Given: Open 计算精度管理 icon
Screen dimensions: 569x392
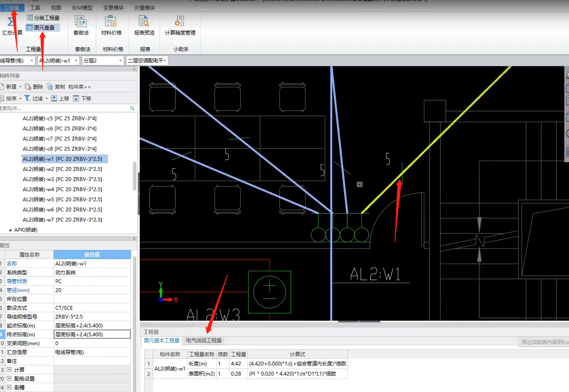Looking at the screenshot, I should [x=180, y=25].
